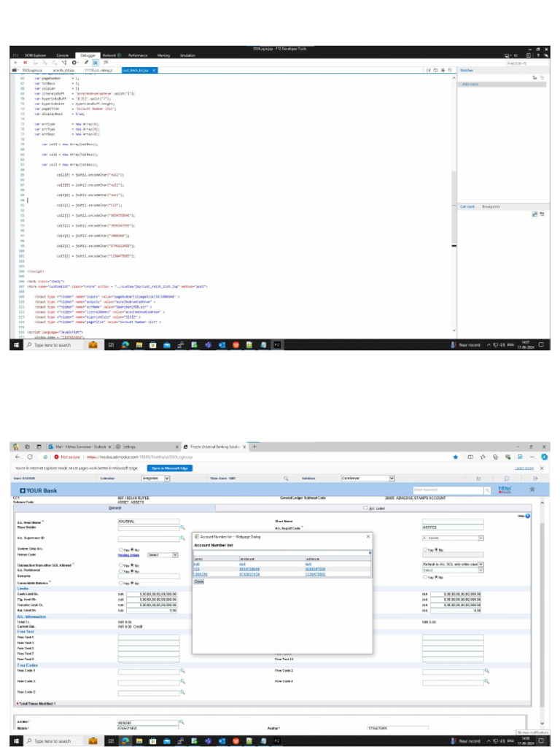This screenshot has height=747, width=560.
Task: Open the Performance tab in Developer Tools
Action: tap(138, 55)
